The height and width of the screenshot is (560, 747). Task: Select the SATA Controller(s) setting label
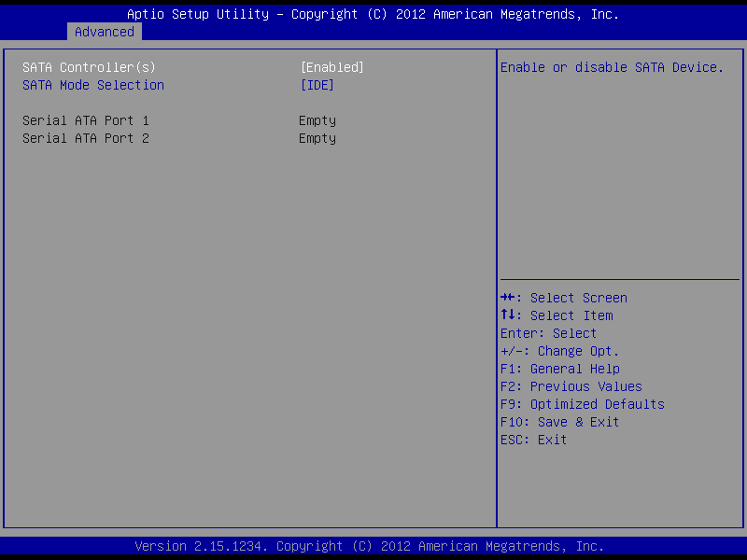point(89,67)
